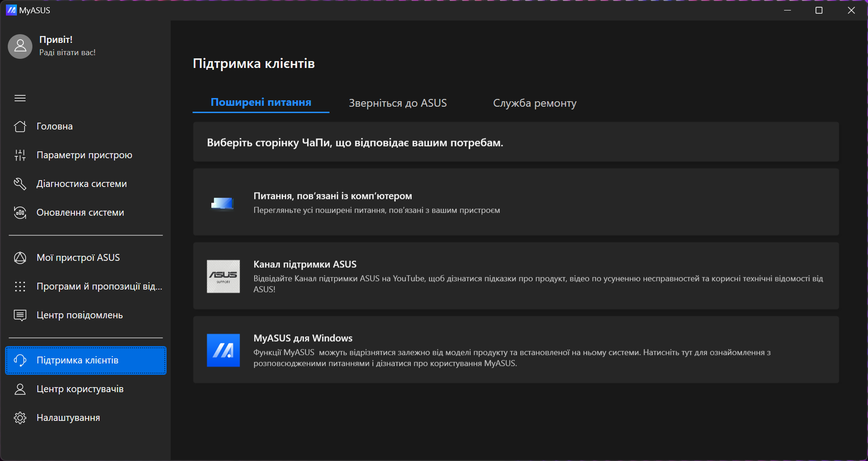Image resolution: width=868 pixels, height=461 pixels.
Task: Open MyASUS для Windows FAQ card
Action: pos(516,350)
